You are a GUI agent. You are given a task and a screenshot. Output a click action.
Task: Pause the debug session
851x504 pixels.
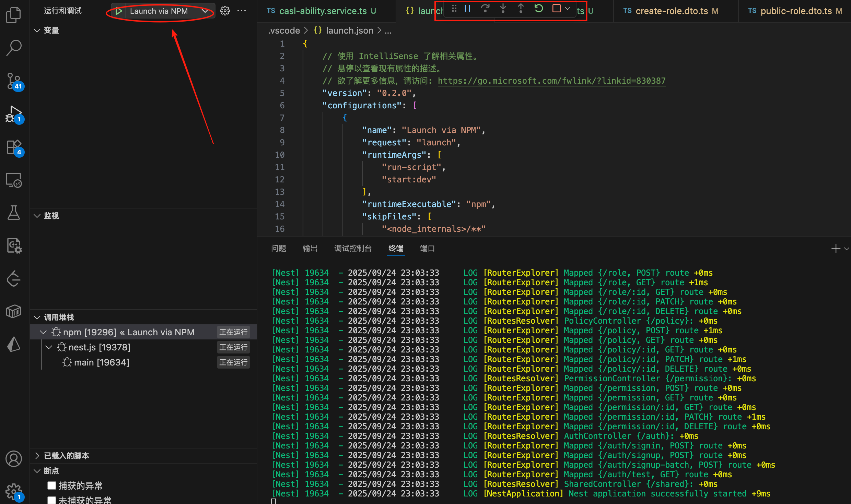click(x=467, y=8)
